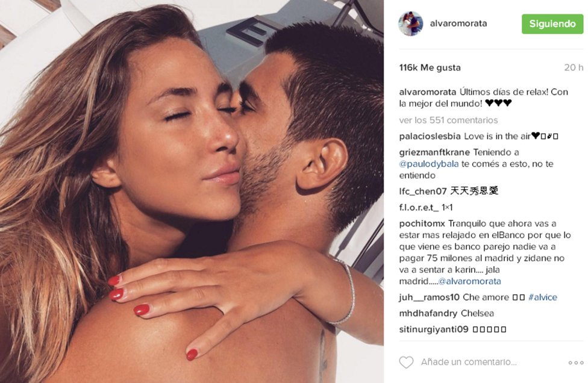Screen dimensions: 588x383
Task: Open the griezmanftkrane commenter profile
Action: [x=434, y=152]
